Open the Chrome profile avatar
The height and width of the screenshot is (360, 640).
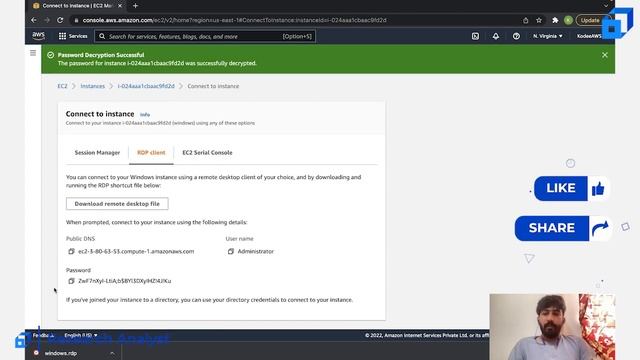click(x=568, y=20)
